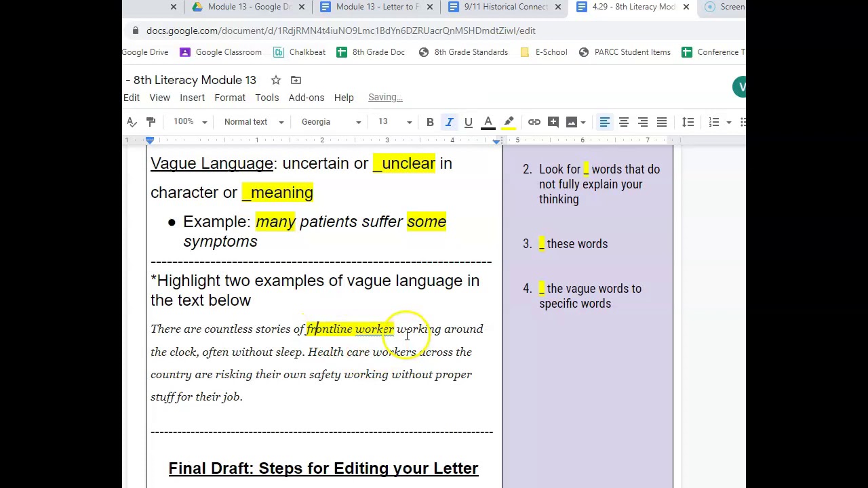Switch to the Screen recorder browser tab
Viewport: 868px width, 488px height.
pyautogui.click(x=724, y=7)
